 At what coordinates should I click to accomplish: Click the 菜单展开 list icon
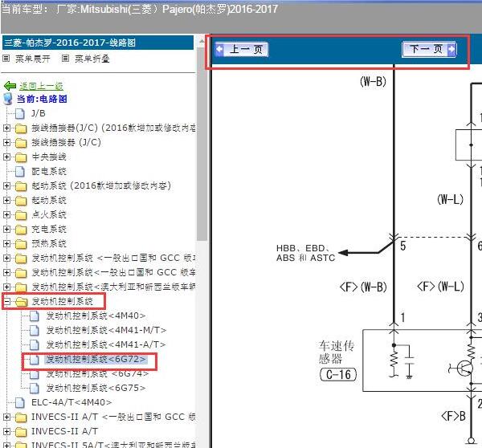6,58
